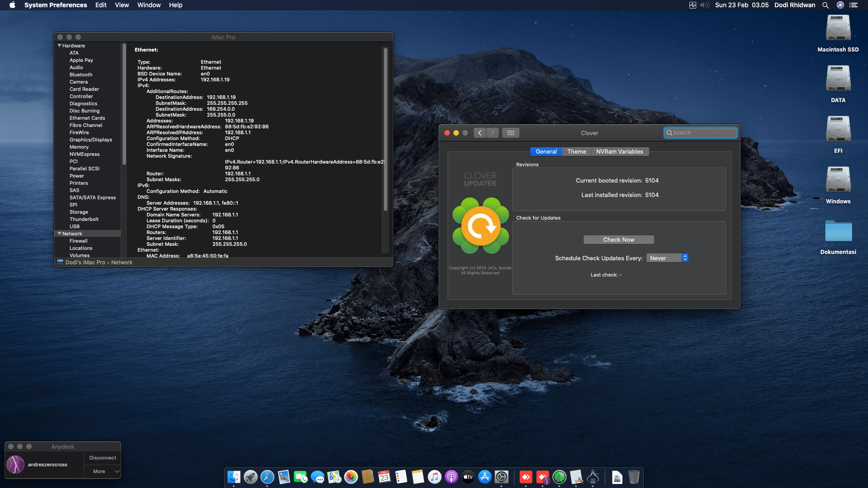Open App Store from the dock
This screenshot has height=488, width=868.
(x=485, y=477)
